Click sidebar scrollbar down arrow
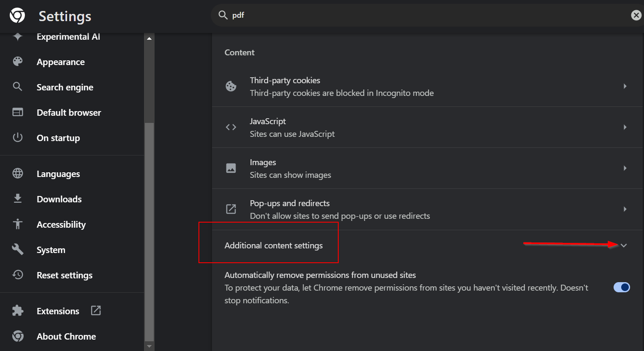 [x=149, y=346]
